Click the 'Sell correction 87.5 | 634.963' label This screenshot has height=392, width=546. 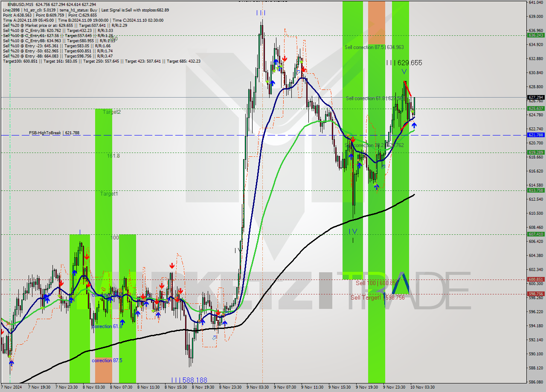[374, 47]
